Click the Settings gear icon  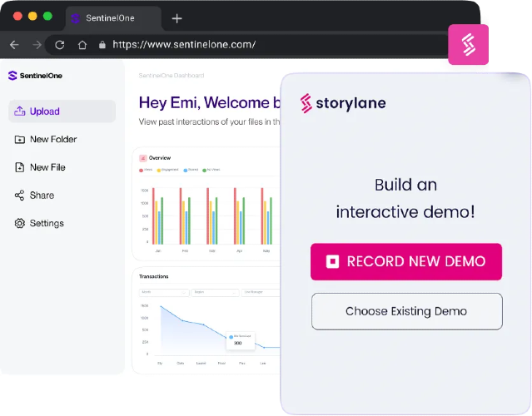point(20,224)
